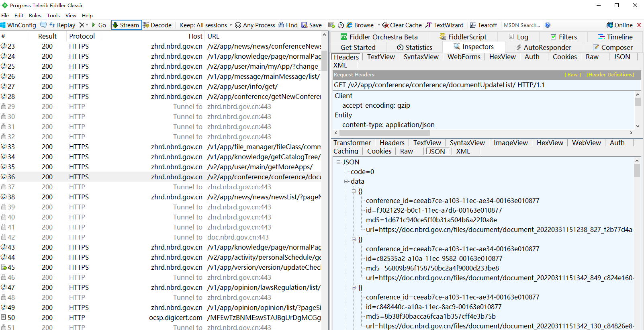Open the AutoResponder tab

tap(543, 47)
